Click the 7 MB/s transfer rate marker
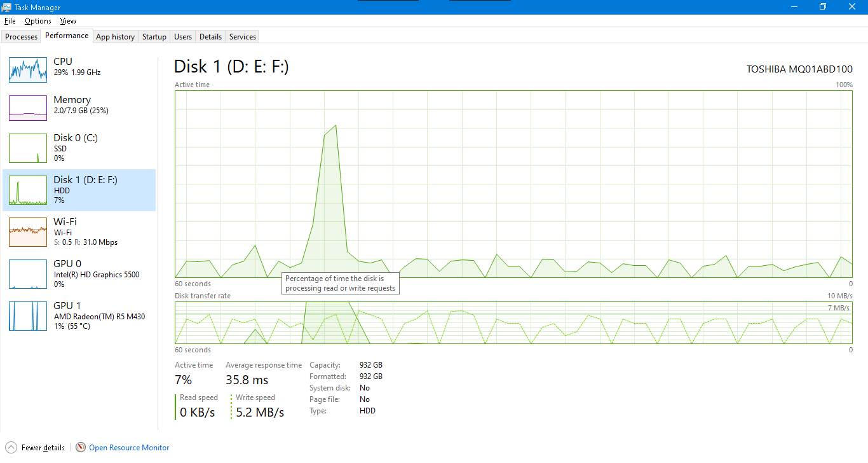Screen dimensions: 868x463 click(x=839, y=308)
